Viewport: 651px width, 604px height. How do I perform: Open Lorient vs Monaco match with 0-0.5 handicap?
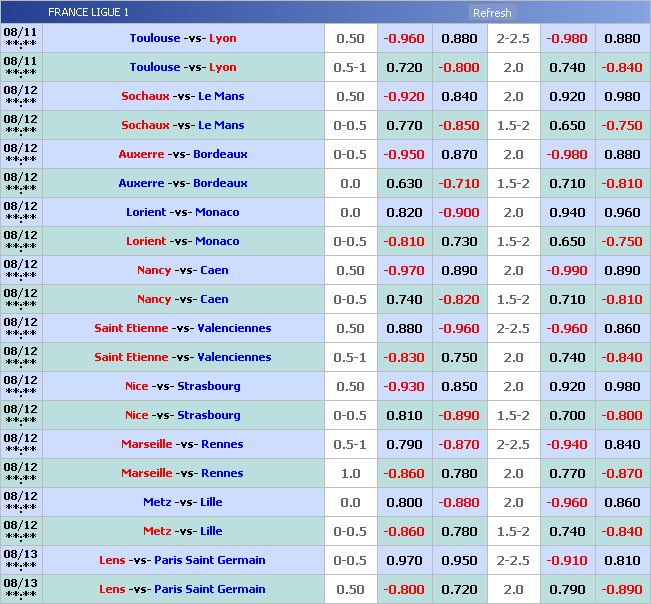183,242
